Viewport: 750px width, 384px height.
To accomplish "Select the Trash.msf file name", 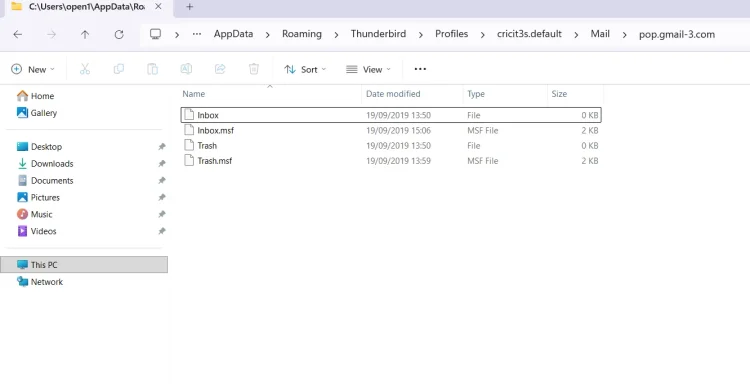I will (x=214, y=161).
